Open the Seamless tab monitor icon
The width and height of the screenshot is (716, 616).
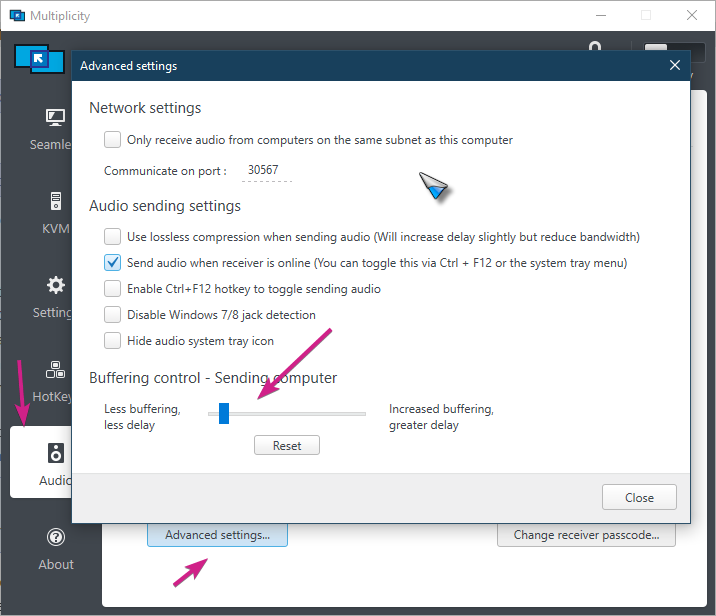tap(56, 118)
